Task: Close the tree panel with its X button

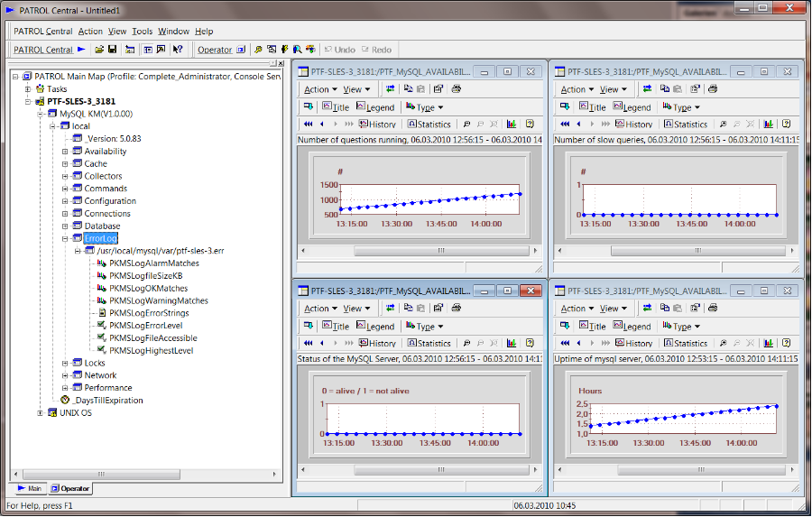Action: coord(281,63)
